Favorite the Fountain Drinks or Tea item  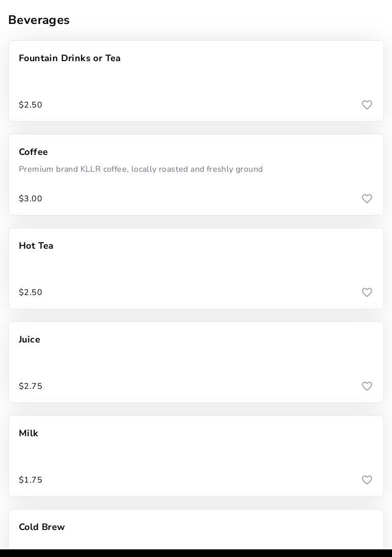click(x=367, y=105)
